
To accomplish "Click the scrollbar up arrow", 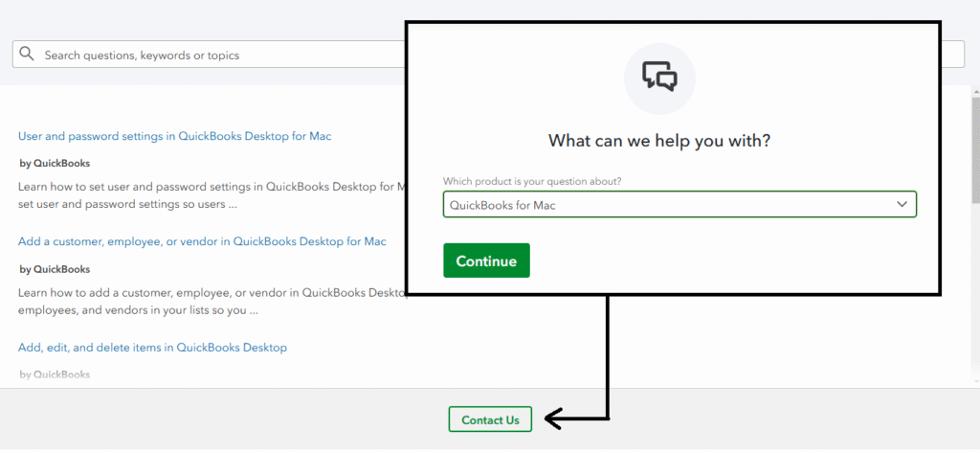I will [x=974, y=90].
